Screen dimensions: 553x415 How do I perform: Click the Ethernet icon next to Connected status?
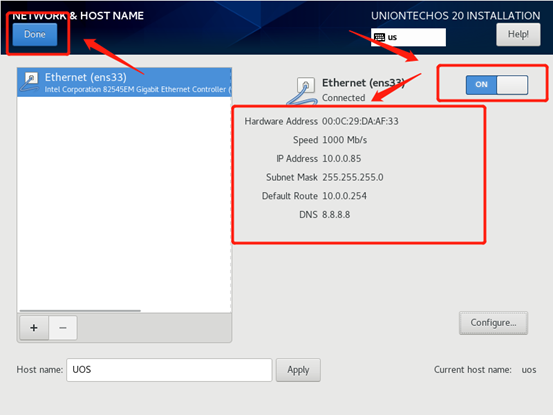tap(303, 92)
